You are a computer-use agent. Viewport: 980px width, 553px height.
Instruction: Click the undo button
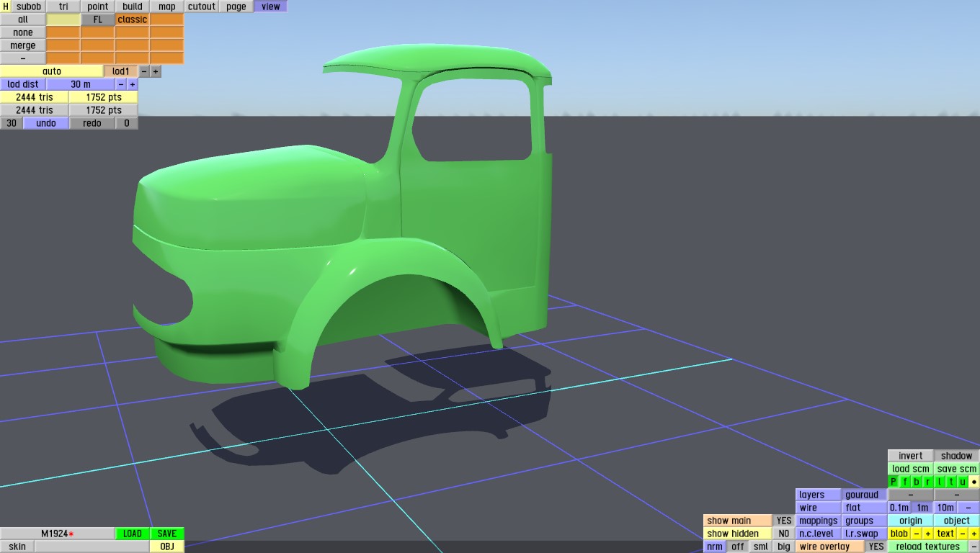(x=46, y=123)
